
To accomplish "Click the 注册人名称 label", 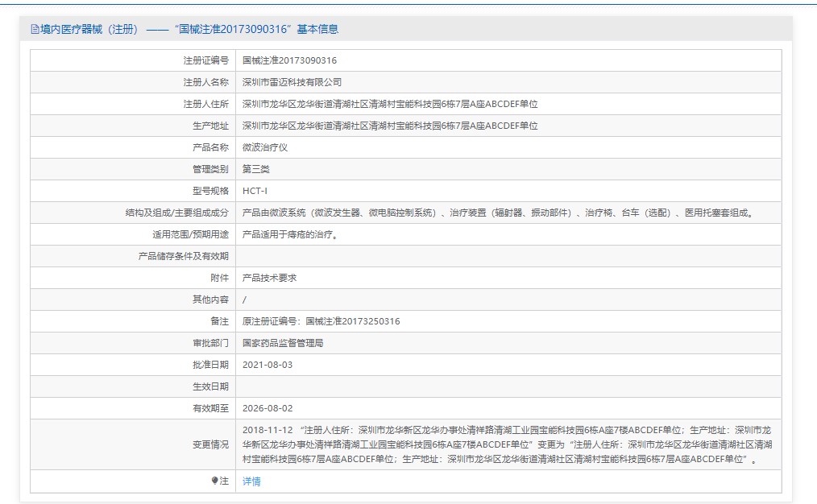I will pyautogui.click(x=205, y=82).
